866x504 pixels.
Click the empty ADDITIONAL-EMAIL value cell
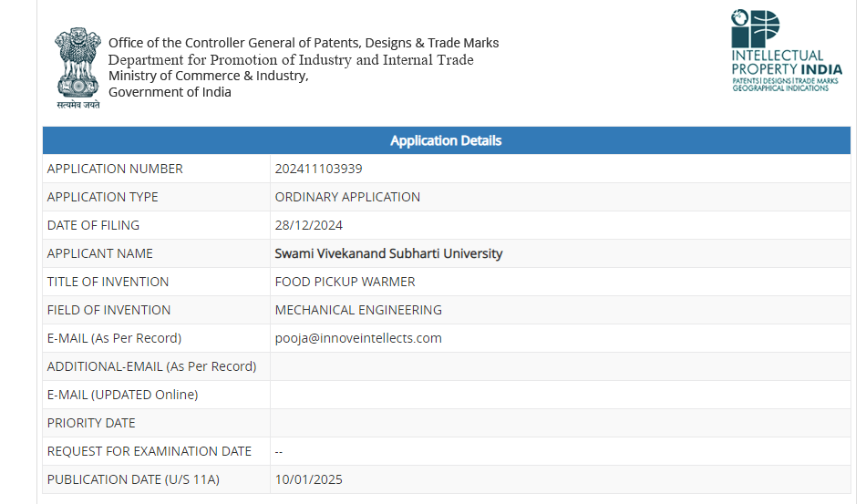coord(560,366)
